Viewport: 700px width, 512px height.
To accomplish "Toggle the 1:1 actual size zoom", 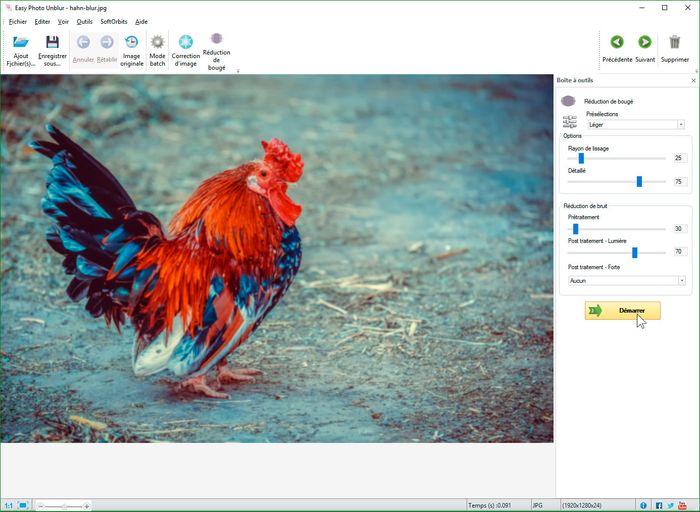I will pyautogui.click(x=9, y=506).
